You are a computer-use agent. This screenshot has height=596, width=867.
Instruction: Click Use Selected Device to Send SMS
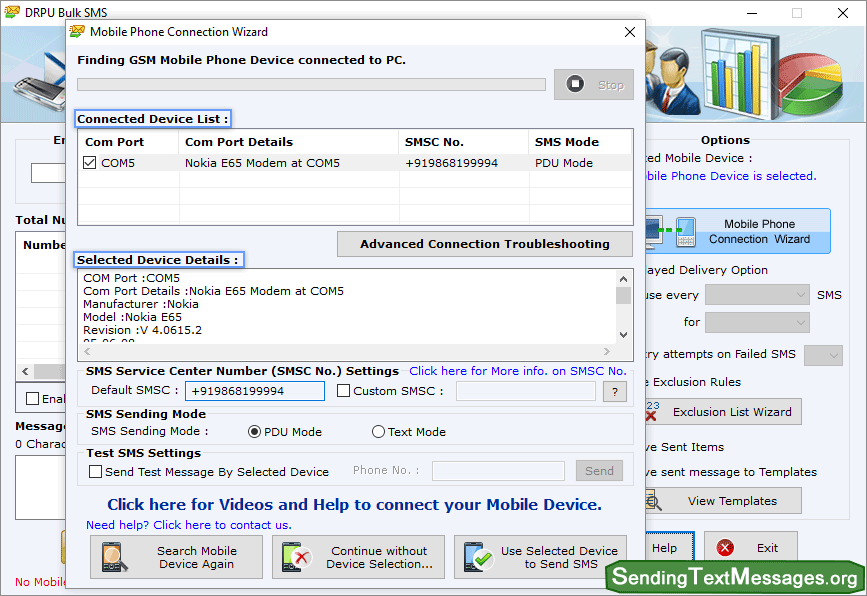pos(540,557)
